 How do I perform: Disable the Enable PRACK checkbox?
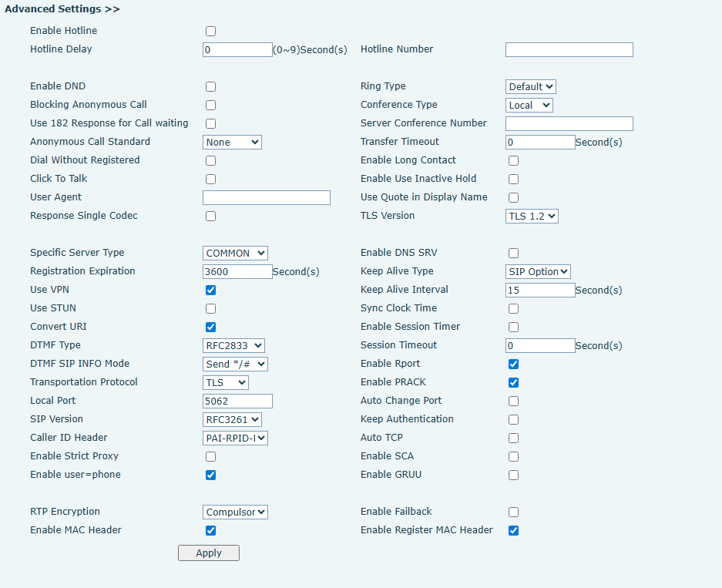click(x=513, y=383)
